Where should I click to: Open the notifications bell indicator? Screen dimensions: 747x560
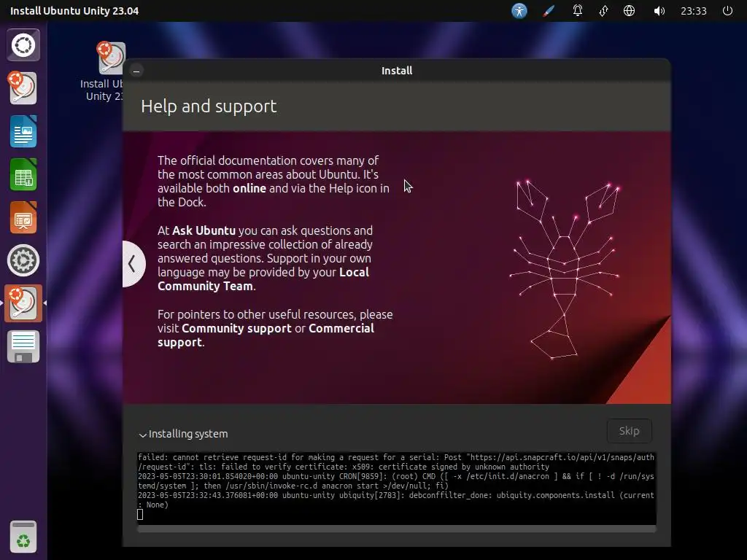click(x=578, y=10)
